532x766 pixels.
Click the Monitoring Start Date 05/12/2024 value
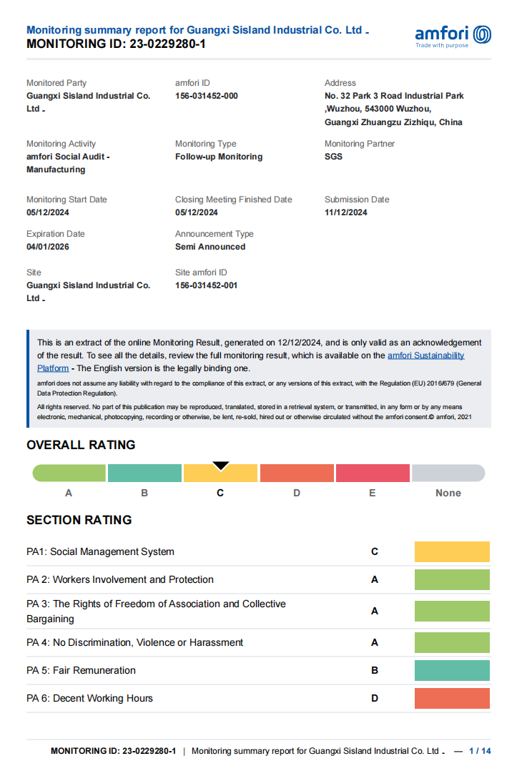(48, 212)
